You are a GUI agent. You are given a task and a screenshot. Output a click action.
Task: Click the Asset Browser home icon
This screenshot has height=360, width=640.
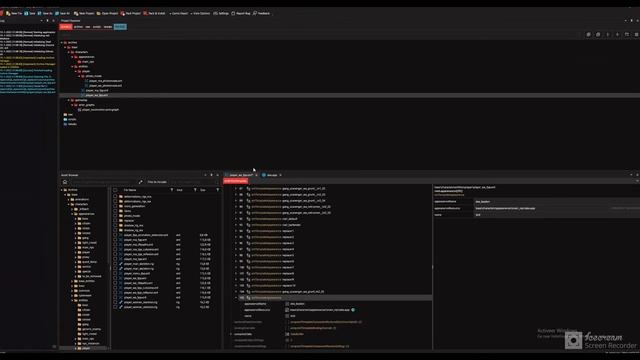[x=65, y=182]
